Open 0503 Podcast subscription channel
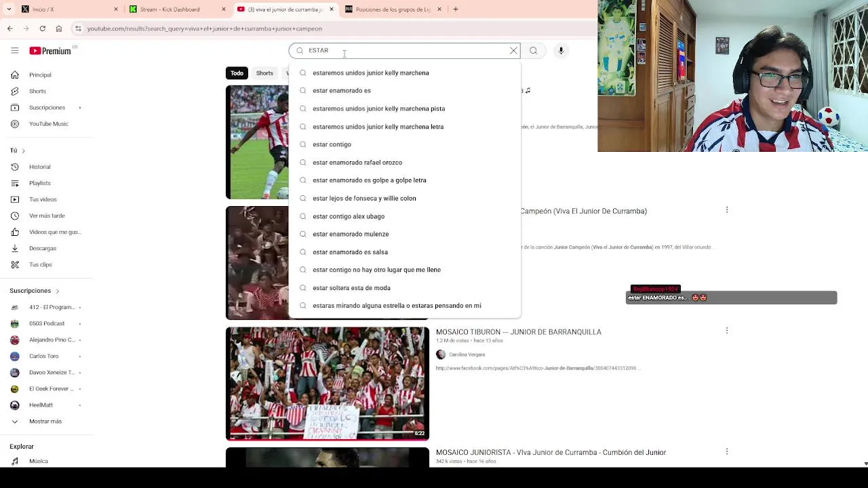Screen dimensions: 868x488 coord(46,323)
